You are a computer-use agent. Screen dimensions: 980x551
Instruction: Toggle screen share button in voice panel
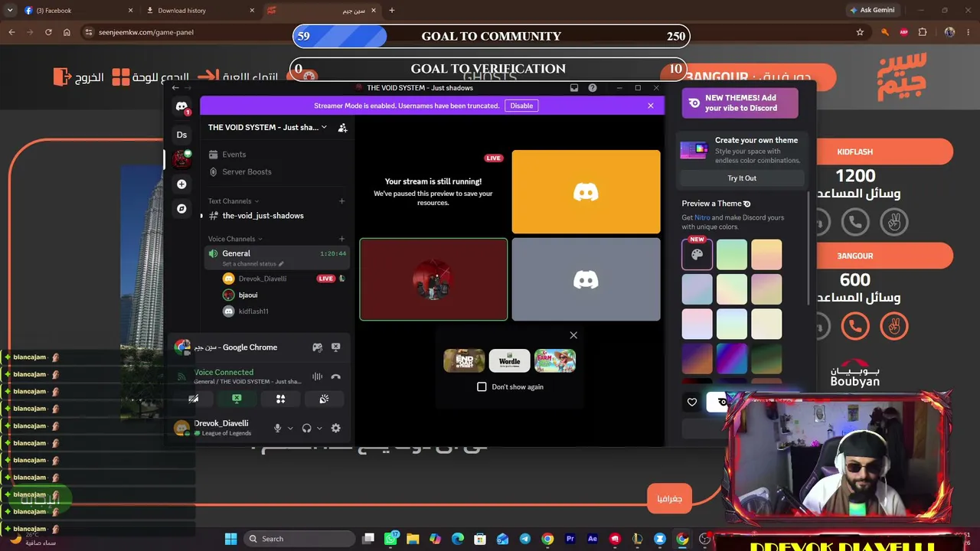tap(237, 399)
